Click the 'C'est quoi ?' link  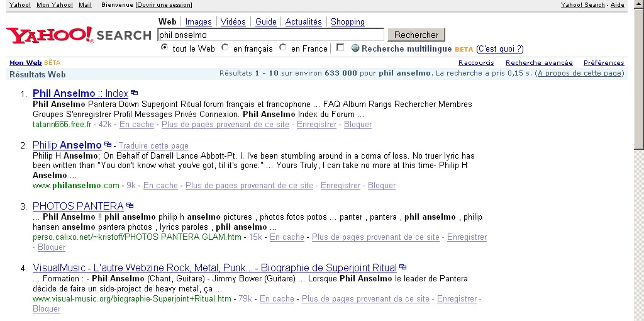click(500, 48)
